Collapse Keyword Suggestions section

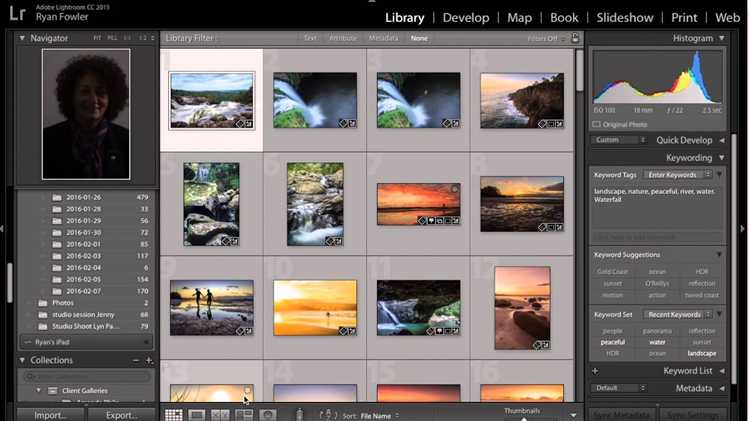(718, 255)
